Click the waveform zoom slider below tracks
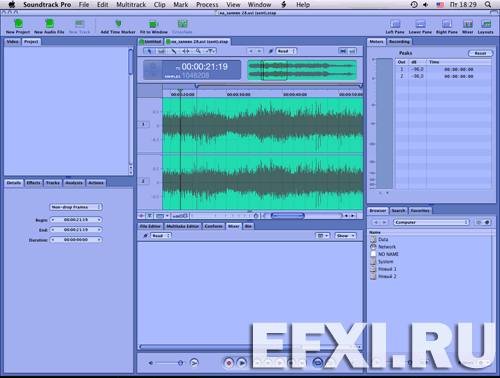The image size is (500, 378). pos(223,216)
